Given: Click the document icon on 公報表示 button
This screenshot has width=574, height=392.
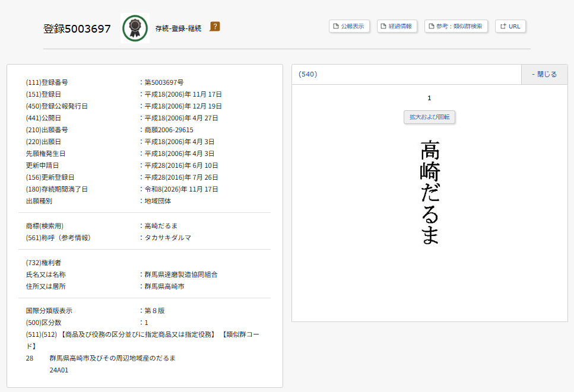Looking at the screenshot, I should click(x=336, y=26).
